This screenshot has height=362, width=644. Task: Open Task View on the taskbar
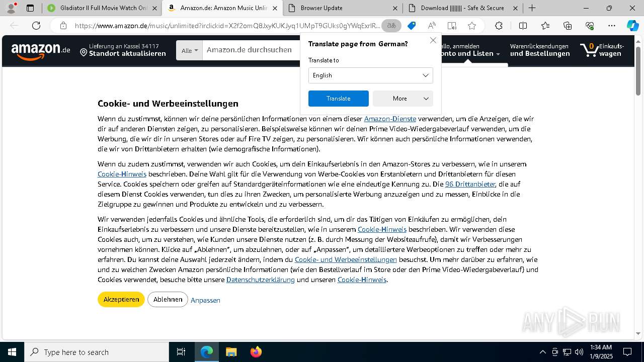181,352
